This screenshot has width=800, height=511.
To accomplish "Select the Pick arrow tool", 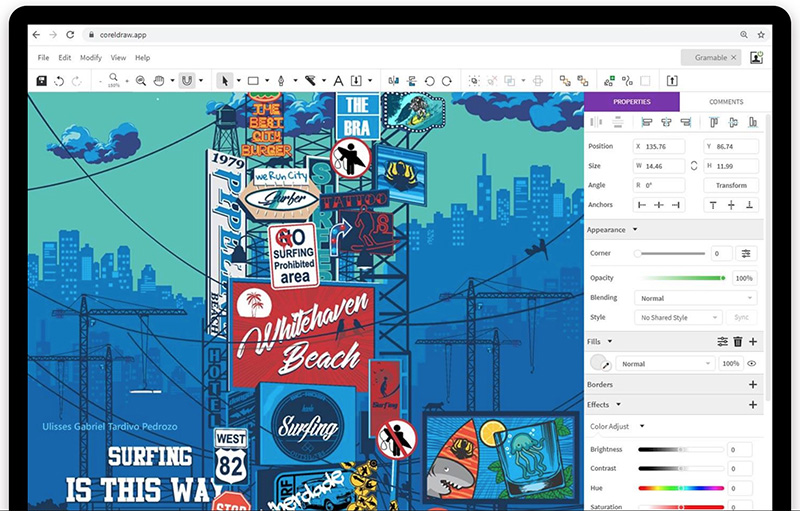I will (224, 81).
